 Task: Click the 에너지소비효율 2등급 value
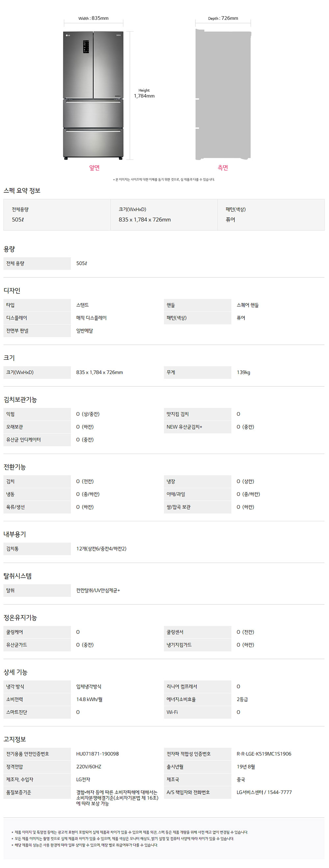[242, 699]
